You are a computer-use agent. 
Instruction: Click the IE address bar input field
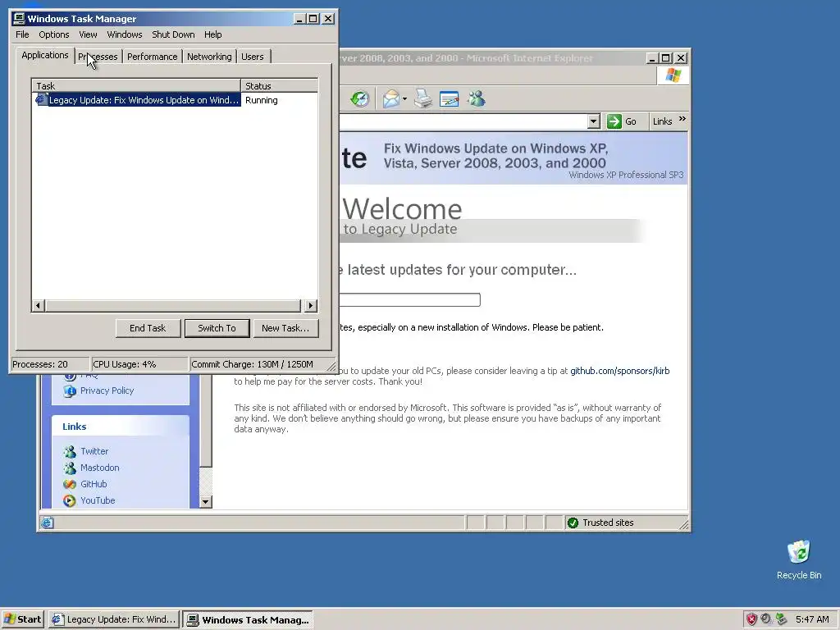tap(463, 121)
